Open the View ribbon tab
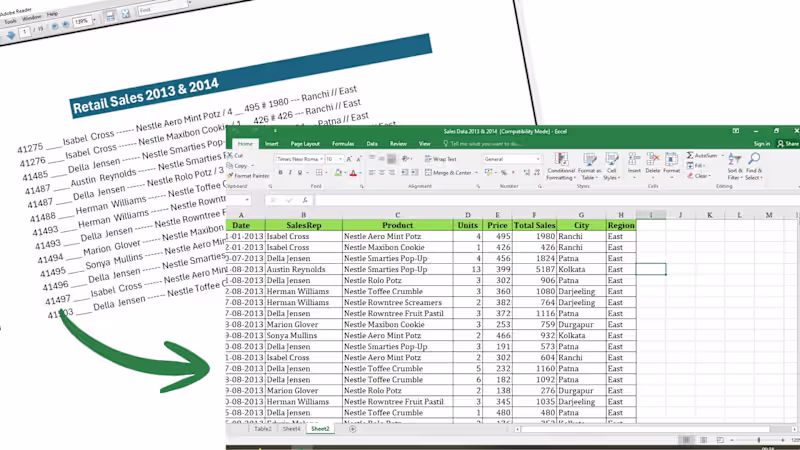Image resolution: width=800 pixels, height=450 pixels. tap(424, 144)
